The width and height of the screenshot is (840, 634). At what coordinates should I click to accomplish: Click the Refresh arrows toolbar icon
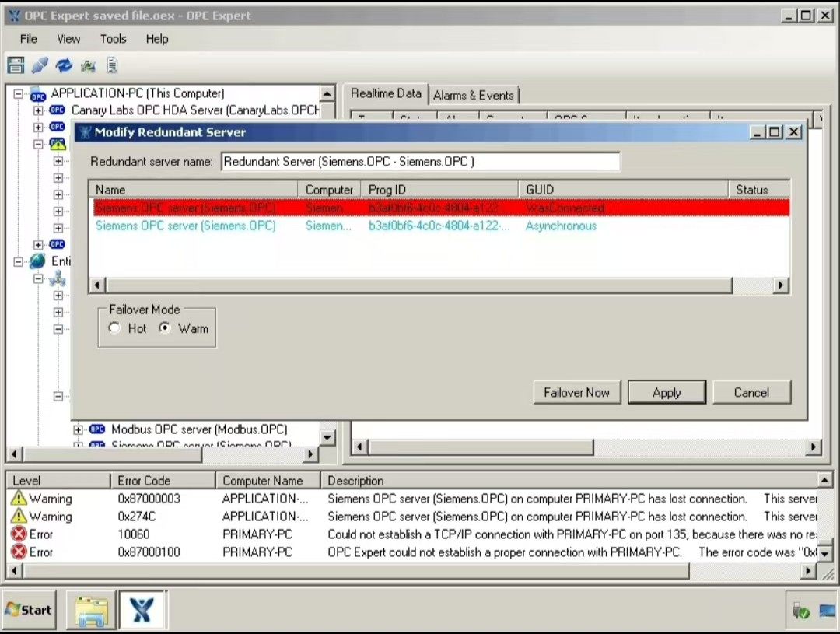(64, 65)
